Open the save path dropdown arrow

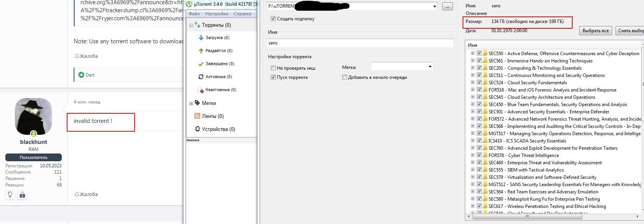point(434,7)
